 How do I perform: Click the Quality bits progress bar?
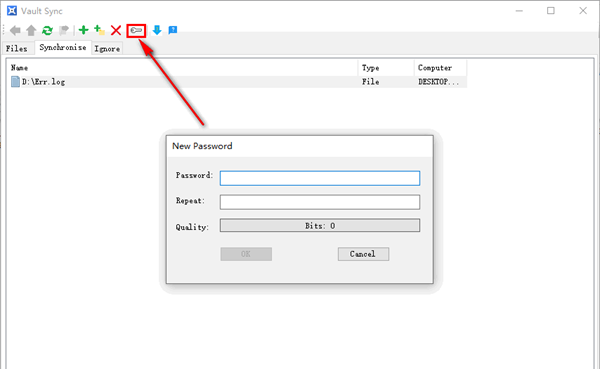(x=320, y=225)
